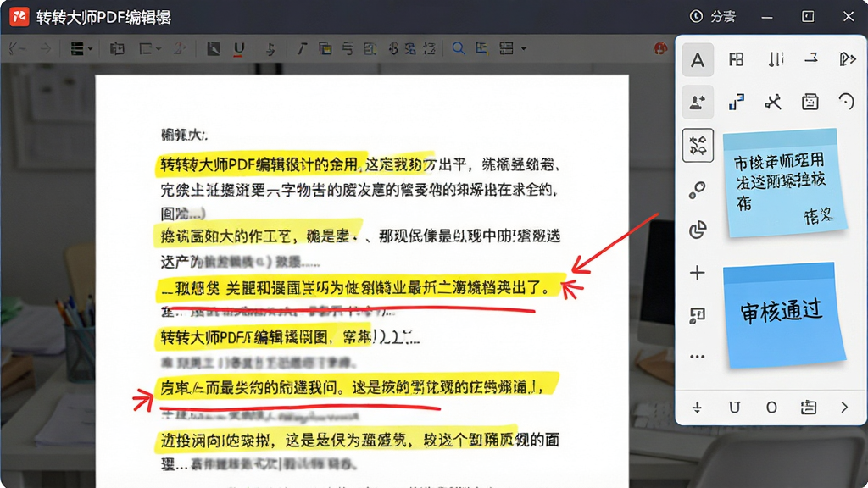The width and height of the screenshot is (868, 488).
Task: Click the flag-with-arrow icon in floating panel
Action: [847, 58]
